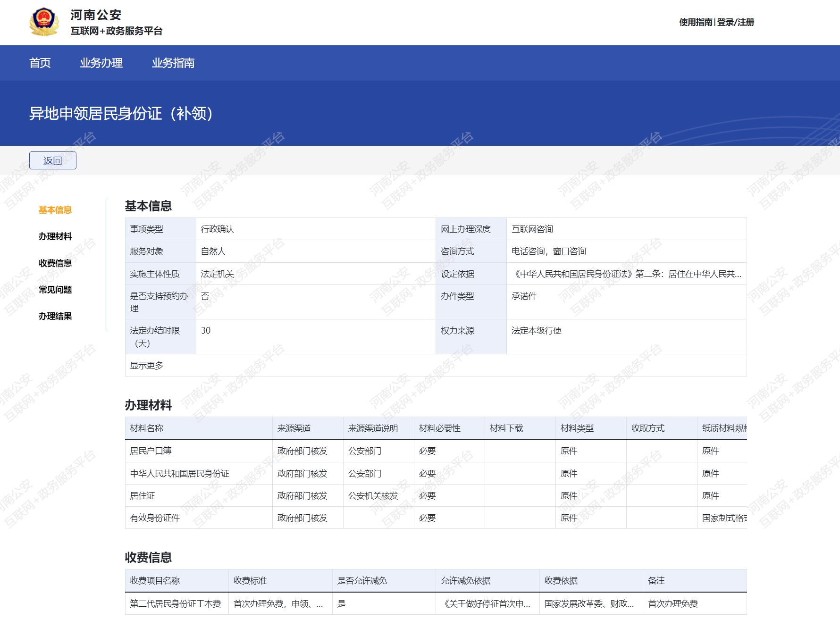Click the 居民户口簿 material row
The width and height of the screenshot is (840, 619).
pyautogui.click(x=151, y=451)
